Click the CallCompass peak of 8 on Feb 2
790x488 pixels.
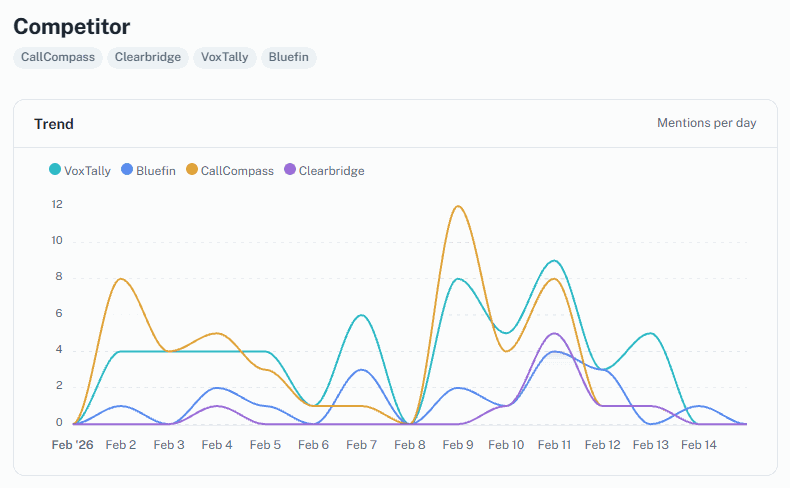[x=121, y=278]
